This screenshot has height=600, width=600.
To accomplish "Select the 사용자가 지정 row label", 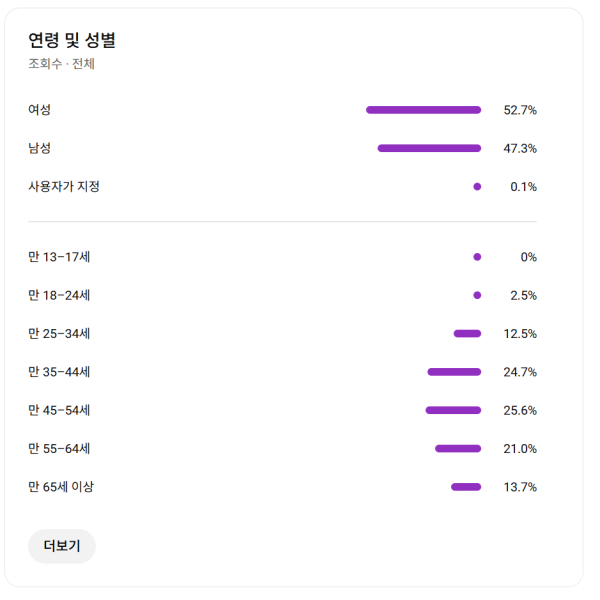I will click(64, 187).
